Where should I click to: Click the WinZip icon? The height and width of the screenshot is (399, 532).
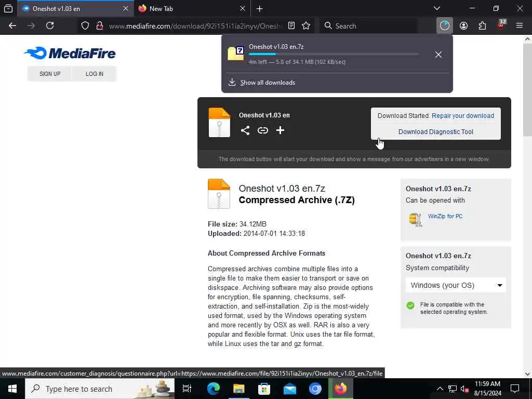pos(416,220)
